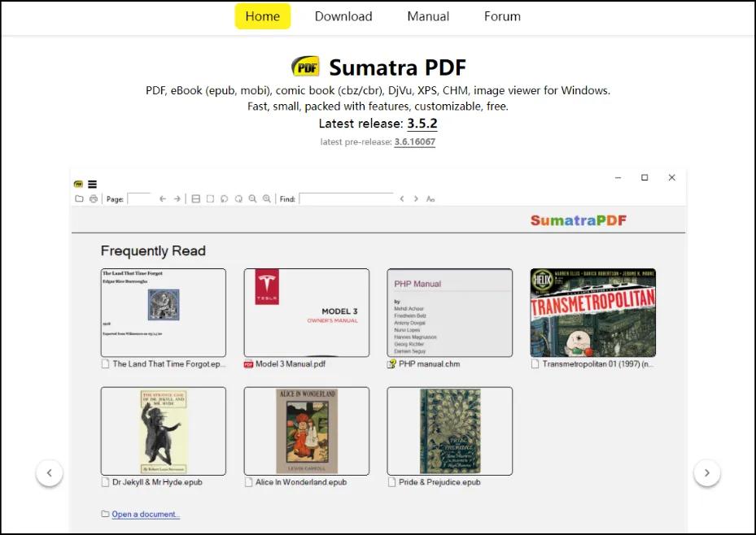
Task: Open the hamburger menu in SumatraPDF window
Action: 92,185
